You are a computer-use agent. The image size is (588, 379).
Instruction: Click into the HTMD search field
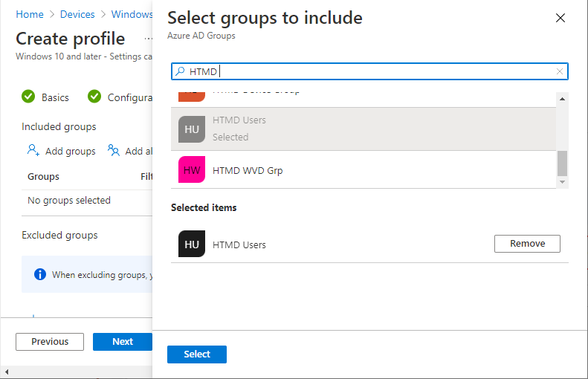tap(369, 71)
